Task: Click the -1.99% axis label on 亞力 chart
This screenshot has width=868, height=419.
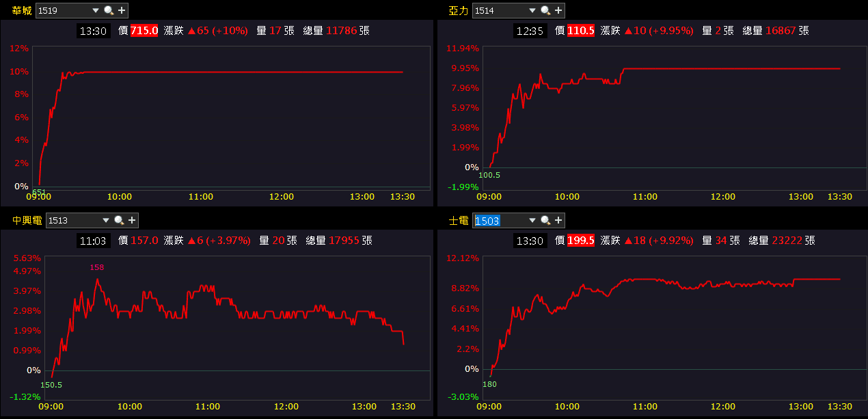Action: pyautogui.click(x=463, y=187)
